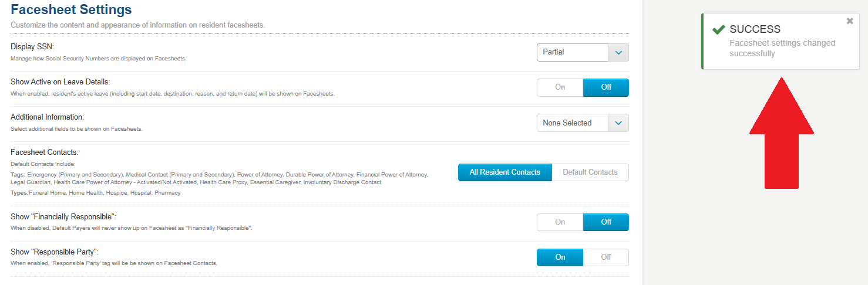Click the green success checkmark icon

718,29
